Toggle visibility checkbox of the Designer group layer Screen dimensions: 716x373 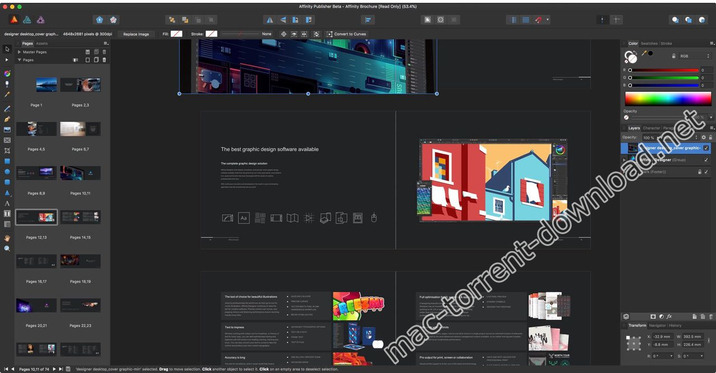706,160
